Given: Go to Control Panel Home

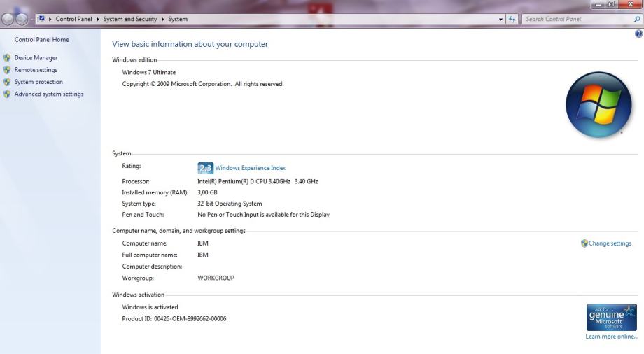Looking at the screenshot, I should pos(41,39).
